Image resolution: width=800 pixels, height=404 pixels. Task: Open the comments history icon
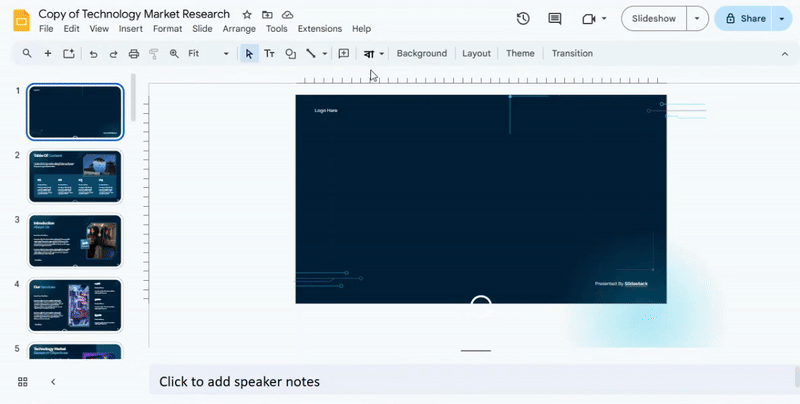tap(555, 19)
